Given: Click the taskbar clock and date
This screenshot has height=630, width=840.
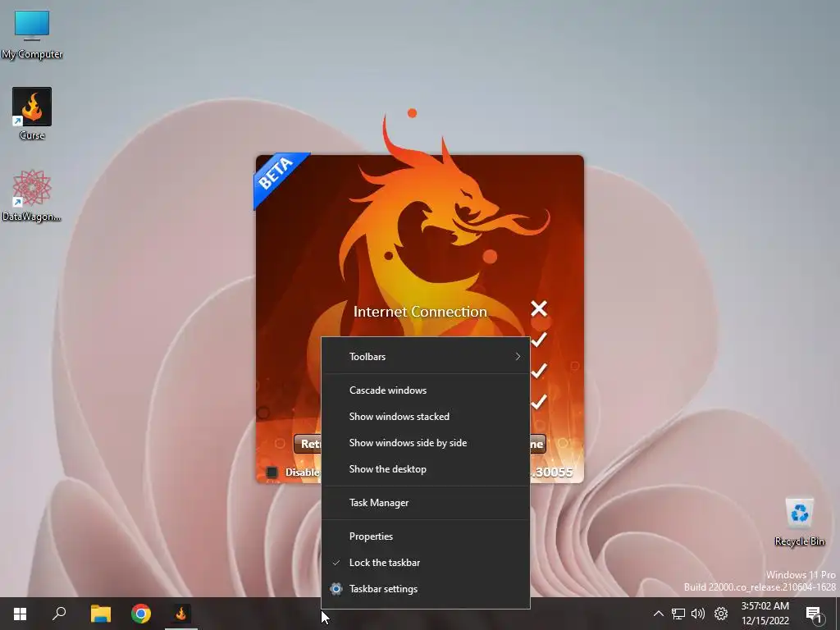Looking at the screenshot, I should point(765,614).
